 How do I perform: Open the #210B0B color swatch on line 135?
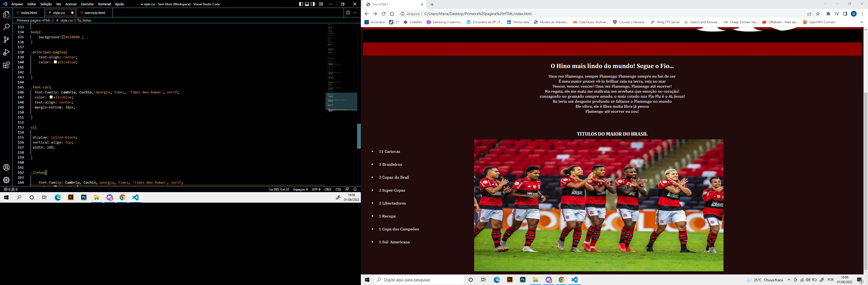coord(63,37)
